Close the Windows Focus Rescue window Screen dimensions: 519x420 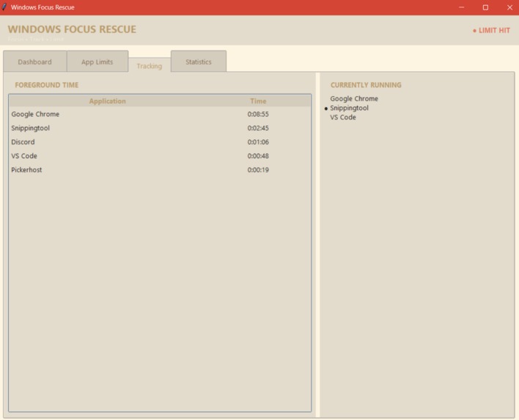(x=509, y=7)
